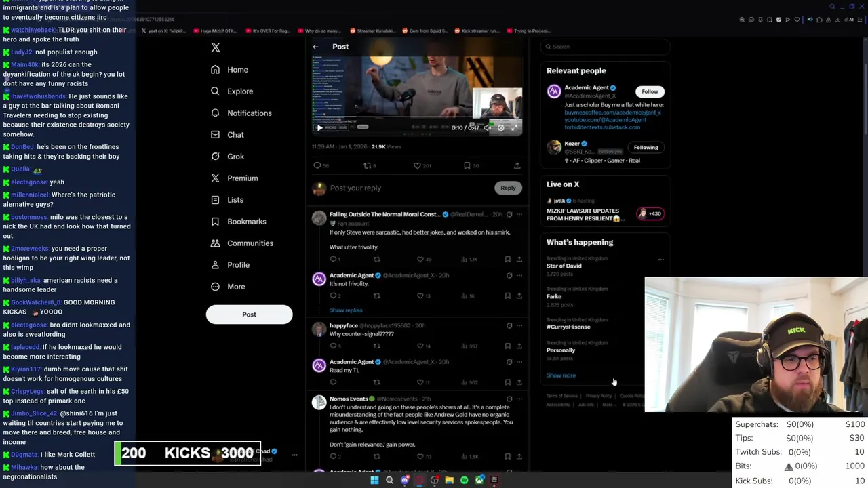This screenshot has height=488, width=868.
Task: Open Discord from the taskbar
Action: tap(405, 480)
